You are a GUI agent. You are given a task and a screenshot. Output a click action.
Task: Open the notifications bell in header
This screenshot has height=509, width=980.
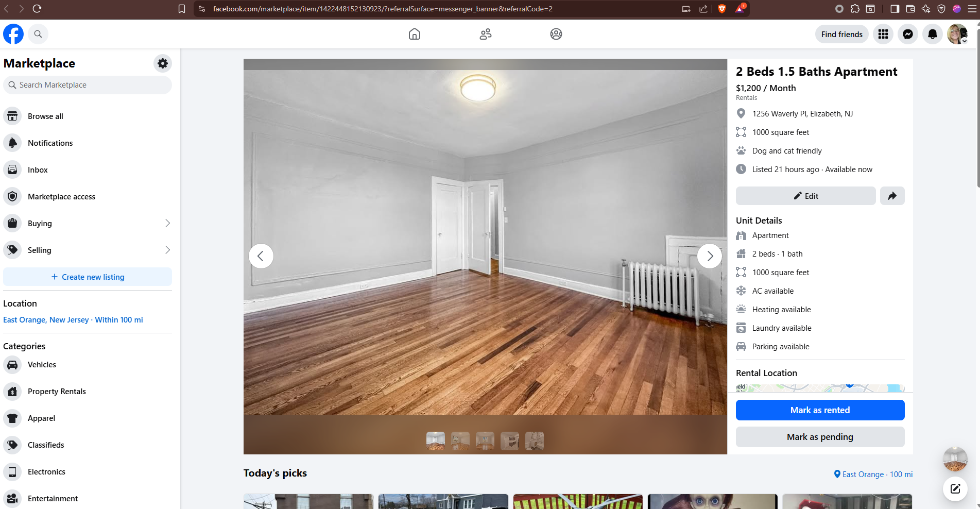coord(933,34)
